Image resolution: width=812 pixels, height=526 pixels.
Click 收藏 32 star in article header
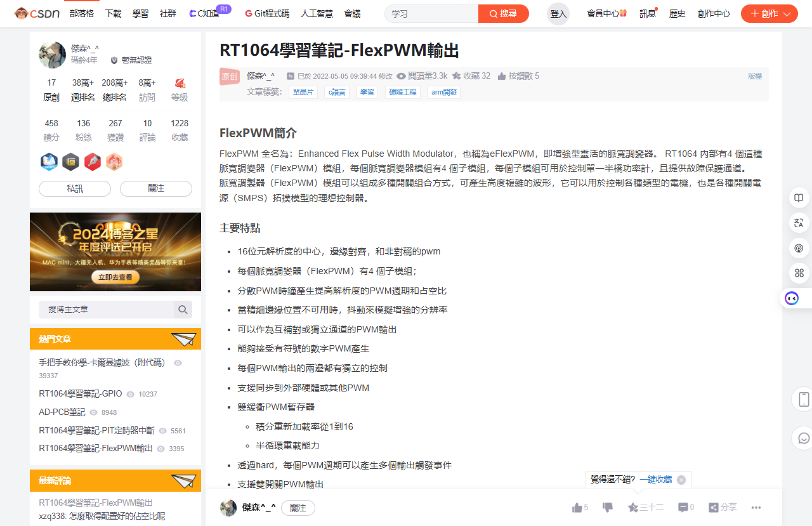point(471,76)
